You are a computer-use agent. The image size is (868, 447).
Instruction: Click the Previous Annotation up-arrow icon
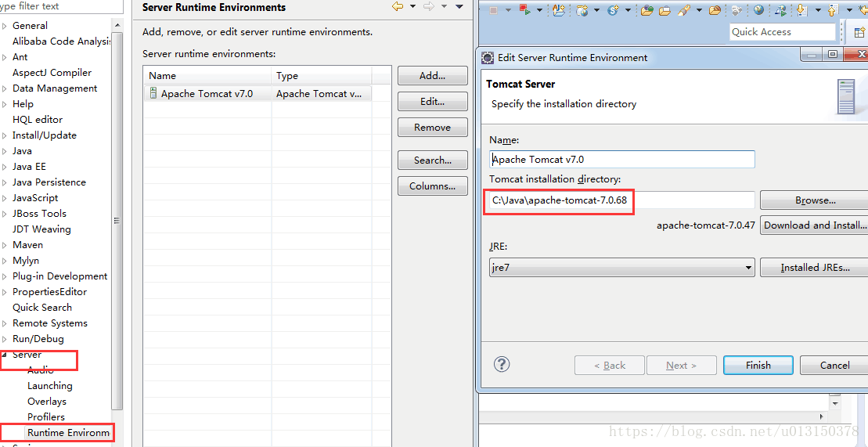pyautogui.click(x=833, y=10)
